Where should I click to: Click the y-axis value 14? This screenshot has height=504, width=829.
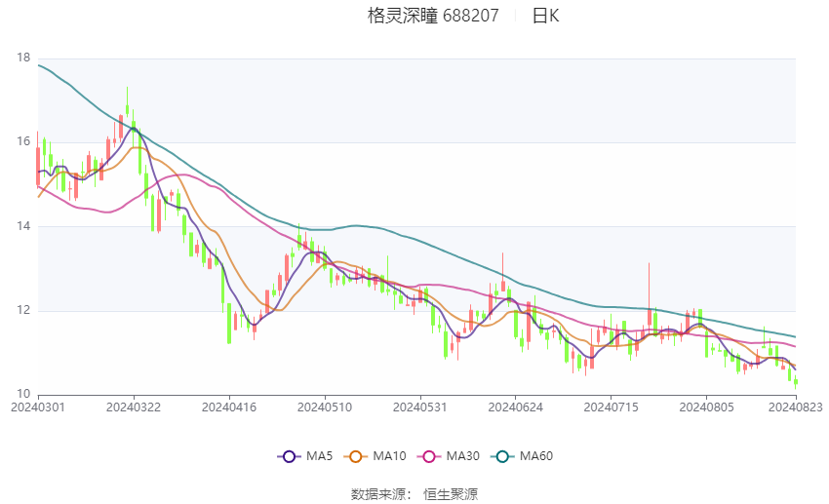pyautogui.click(x=23, y=226)
